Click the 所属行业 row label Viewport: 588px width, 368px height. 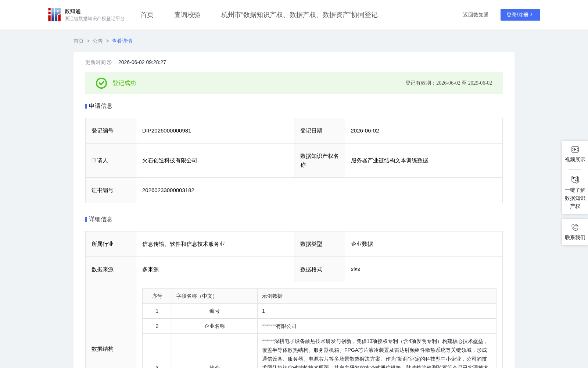[x=103, y=244]
